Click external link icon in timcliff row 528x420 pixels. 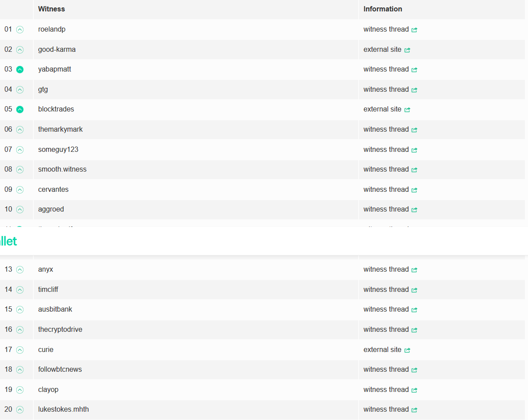414,290
